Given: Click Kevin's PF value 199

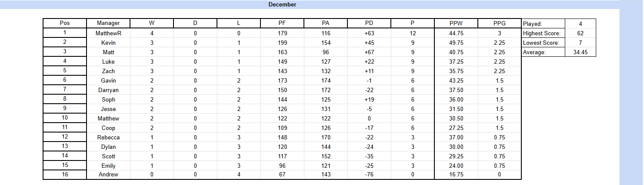Looking at the screenshot, I should [282, 43].
